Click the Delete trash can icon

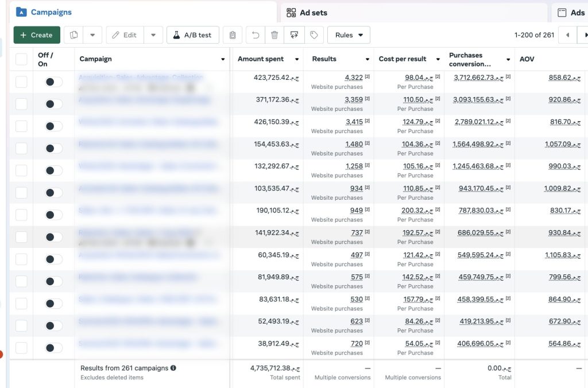tap(274, 35)
